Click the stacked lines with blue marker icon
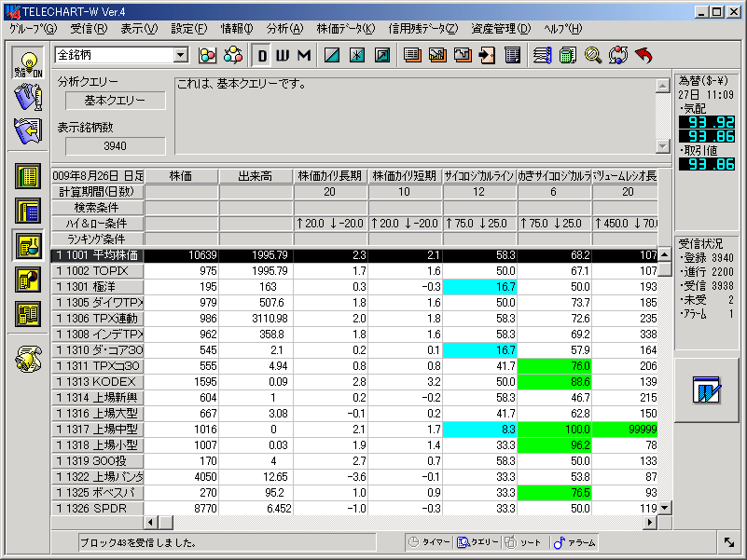The image size is (747, 560). (542, 55)
